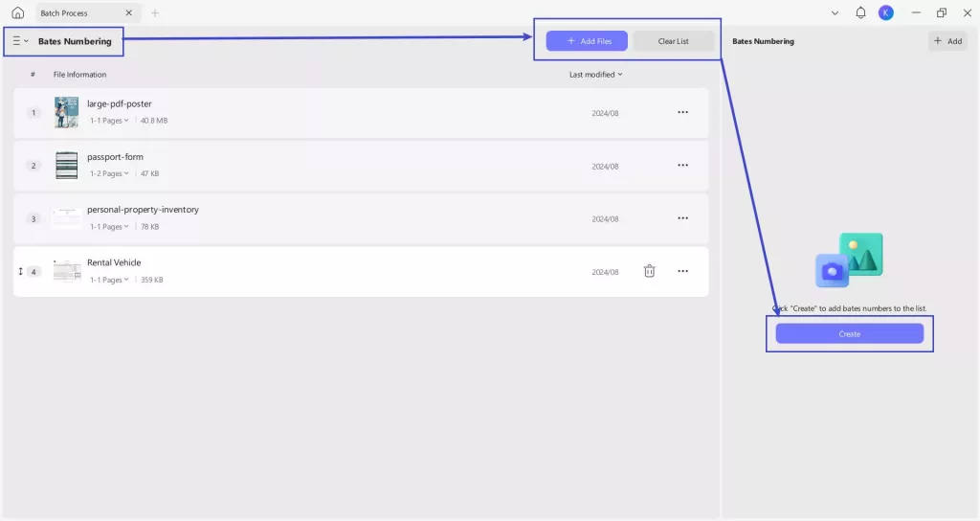Expand page range of passport-form

click(109, 173)
